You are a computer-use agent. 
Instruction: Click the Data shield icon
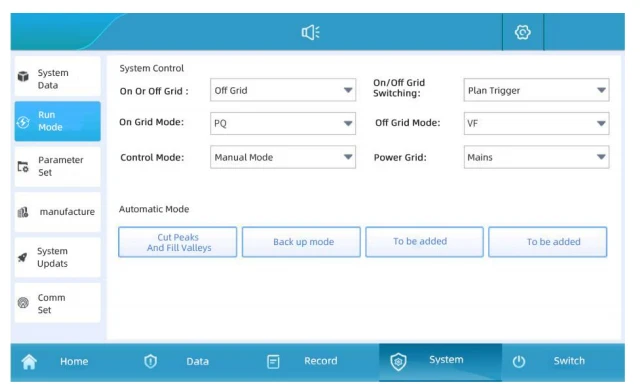coord(151,361)
